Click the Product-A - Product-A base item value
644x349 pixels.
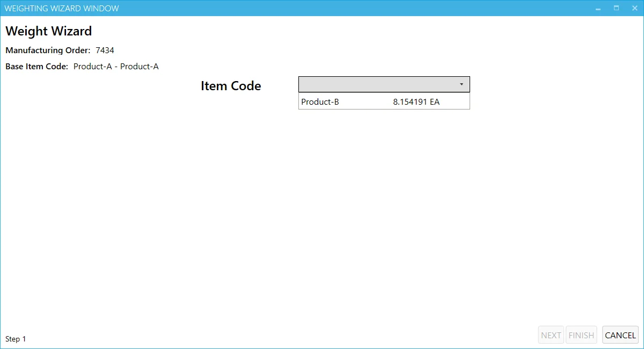click(x=116, y=67)
